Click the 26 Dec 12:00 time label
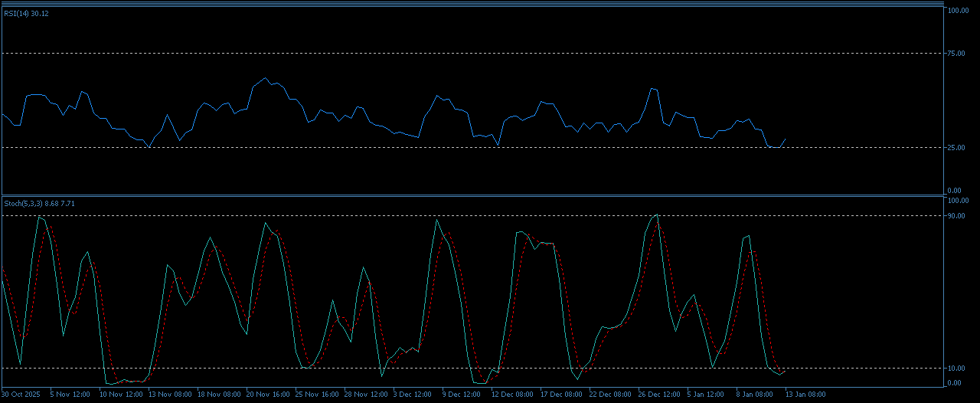This screenshot has width=980, height=403. coord(660,395)
